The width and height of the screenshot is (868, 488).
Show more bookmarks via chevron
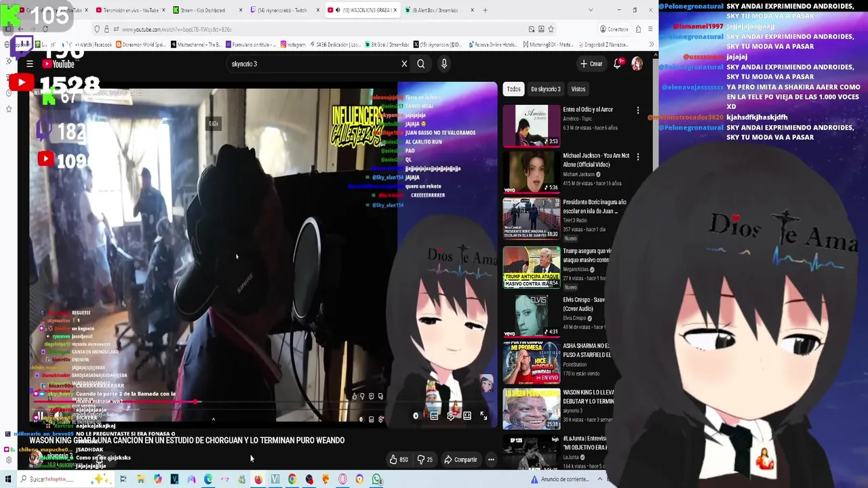pos(651,45)
